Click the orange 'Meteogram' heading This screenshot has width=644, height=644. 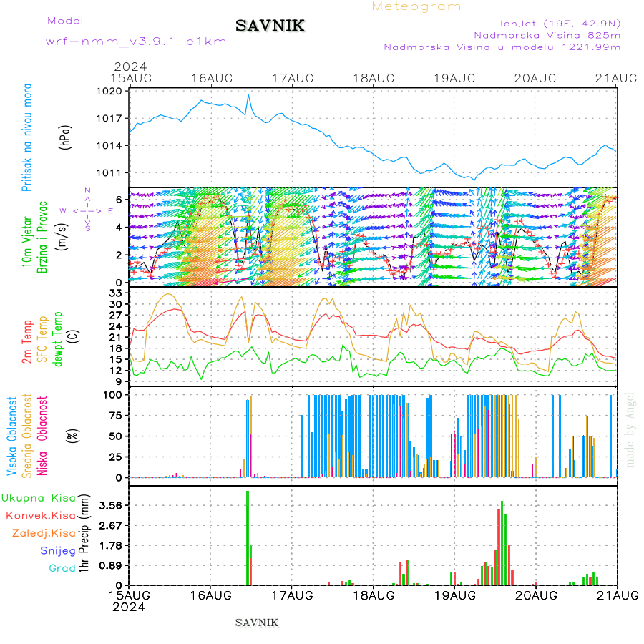[416, 6]
